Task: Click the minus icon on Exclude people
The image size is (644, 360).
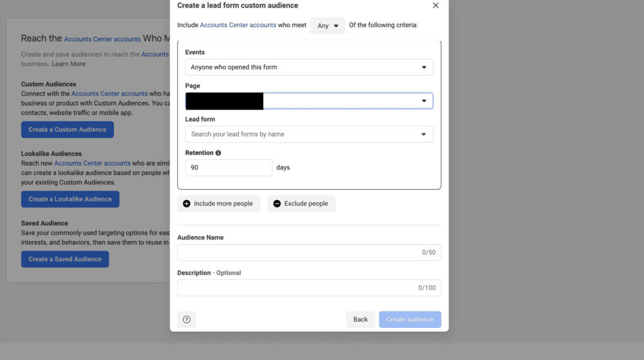Action: click(x=277, y=203)
